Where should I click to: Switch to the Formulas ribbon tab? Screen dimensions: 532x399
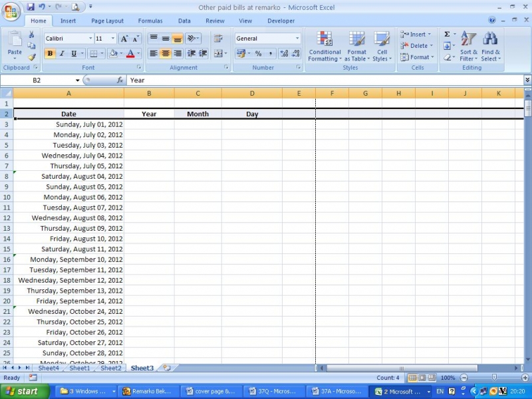[150, 21]
